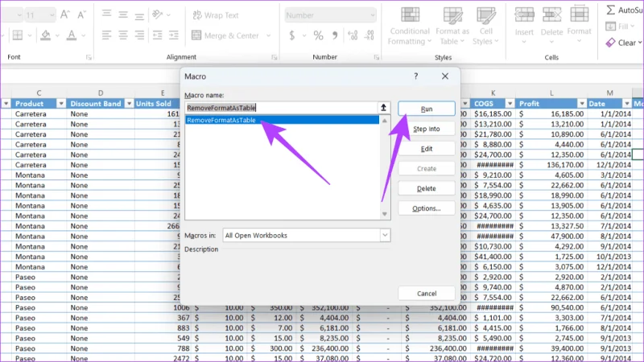Open Conditional Formatting menu

[410, 27]
